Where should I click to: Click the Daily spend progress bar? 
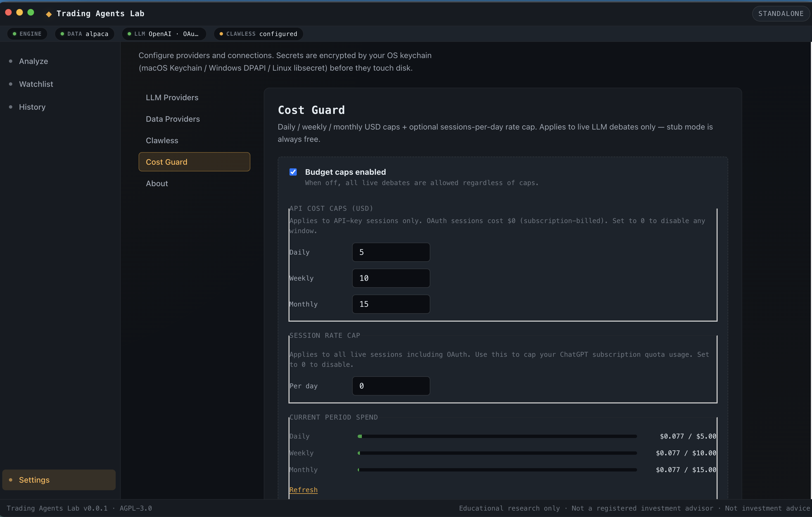point(497,436)
